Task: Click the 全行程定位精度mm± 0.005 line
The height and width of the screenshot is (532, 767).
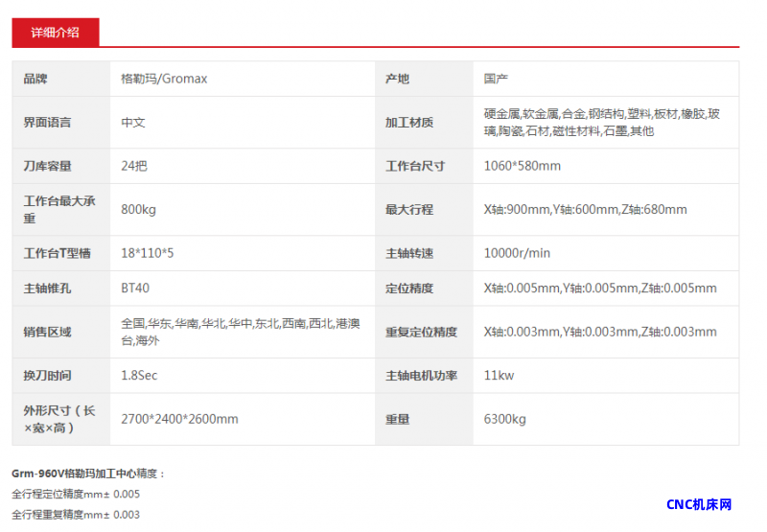Action: [x=76, y=495]
